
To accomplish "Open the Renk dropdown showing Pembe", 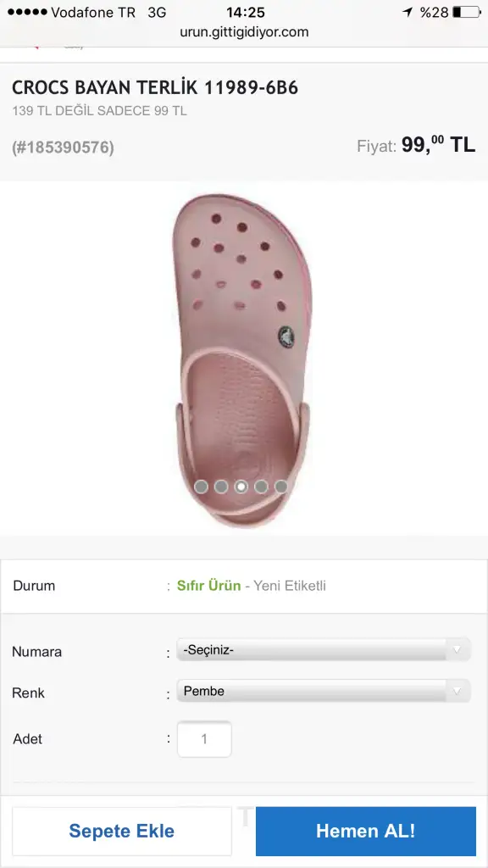I will [324, 691].
